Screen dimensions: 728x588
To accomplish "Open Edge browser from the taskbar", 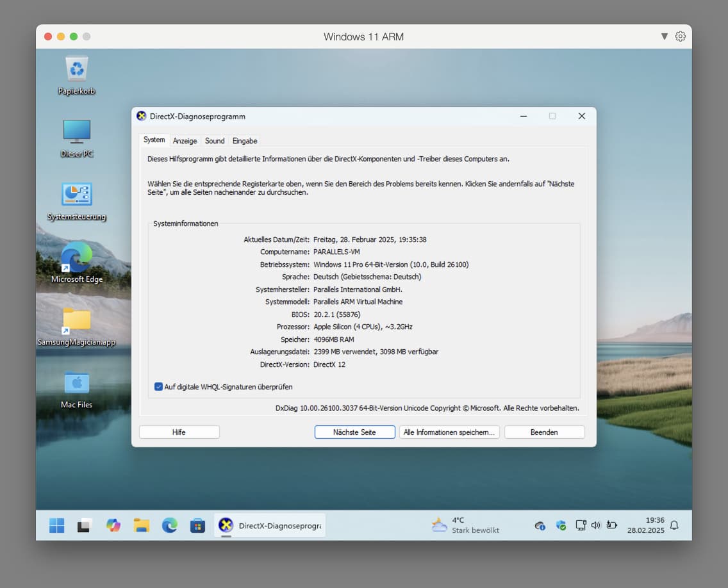I will 169,525.
